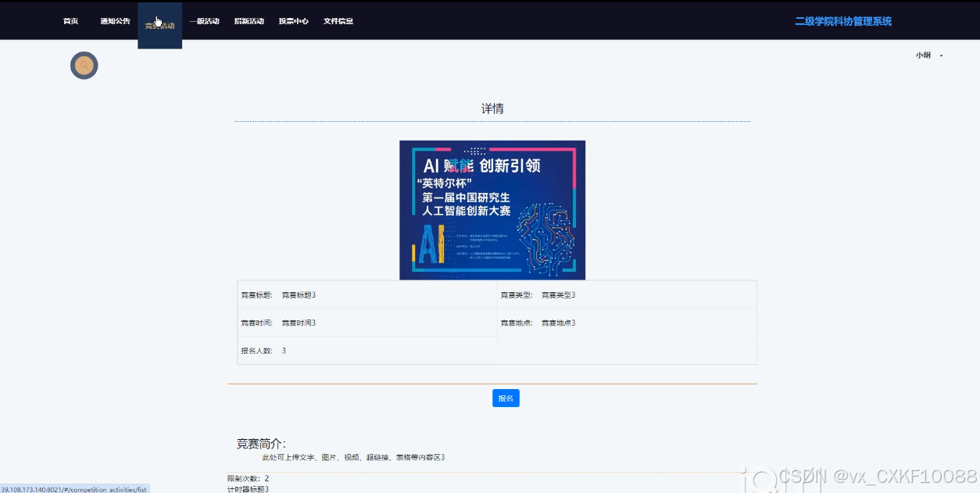This screenshot has width=980, height=493.
Task: Click the 竞赛类型 field label
Action: 516,295
